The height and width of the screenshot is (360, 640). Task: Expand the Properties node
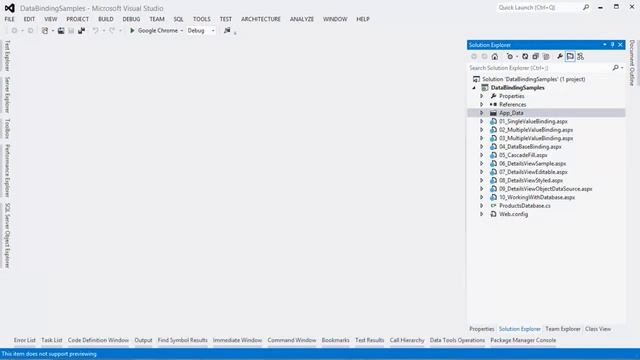pos(482,96)
